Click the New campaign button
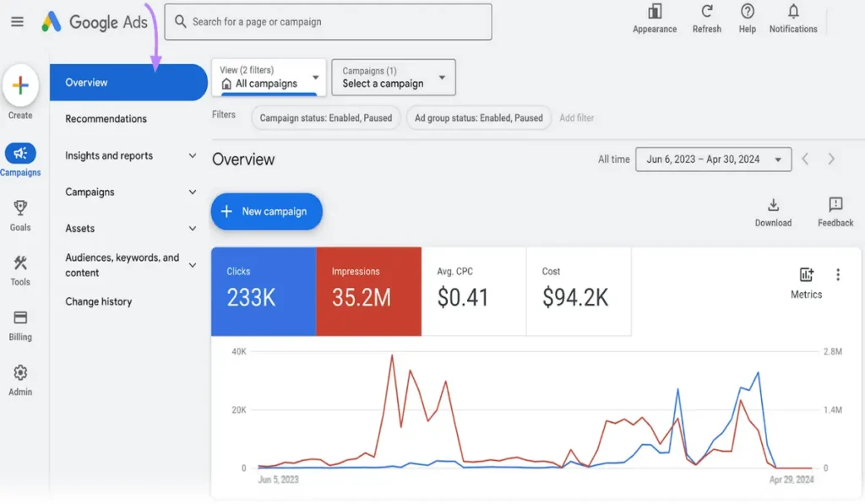 266,212
